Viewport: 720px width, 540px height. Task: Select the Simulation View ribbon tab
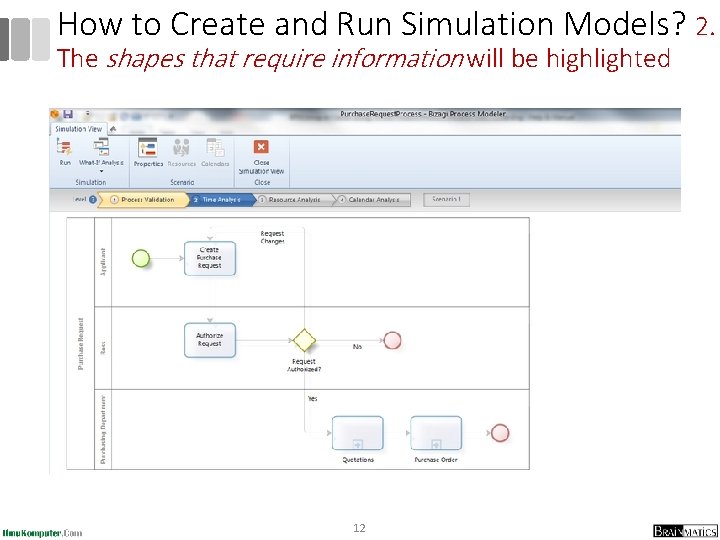pos(79,129)
